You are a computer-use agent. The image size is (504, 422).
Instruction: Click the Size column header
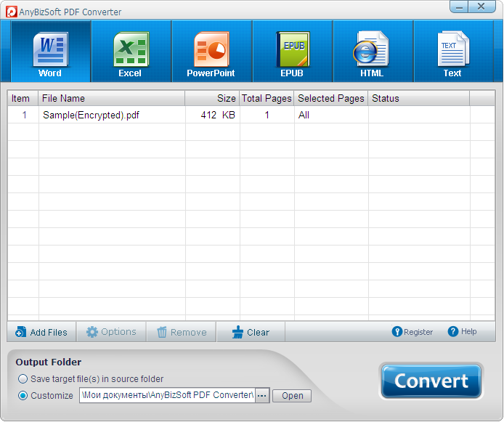click(212, 98)
